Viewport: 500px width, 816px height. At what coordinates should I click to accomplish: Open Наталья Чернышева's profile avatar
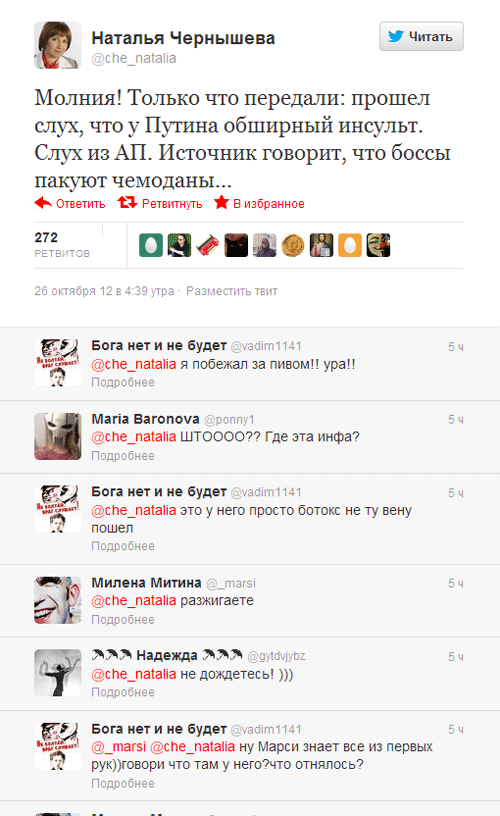click(58, 45)
